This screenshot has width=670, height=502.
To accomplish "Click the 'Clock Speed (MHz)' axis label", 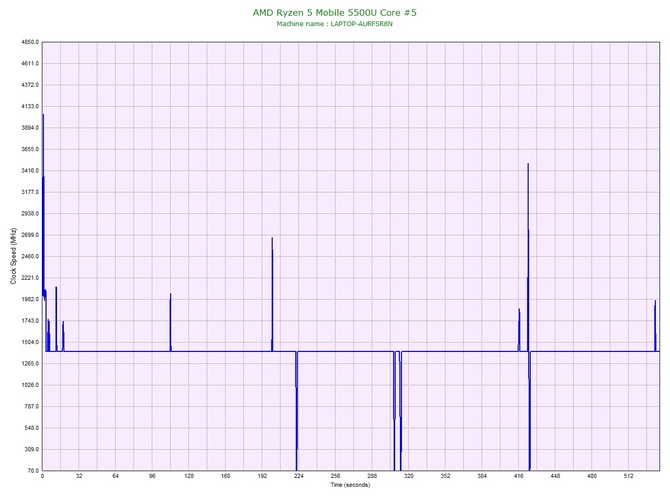I will (13, 256).
